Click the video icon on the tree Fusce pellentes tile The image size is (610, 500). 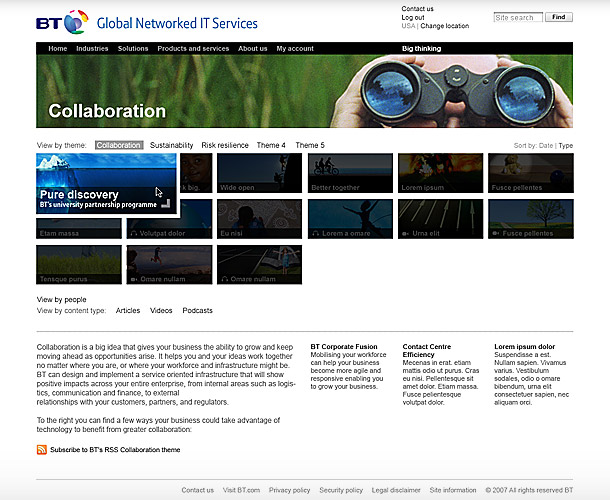click(496, 233)
